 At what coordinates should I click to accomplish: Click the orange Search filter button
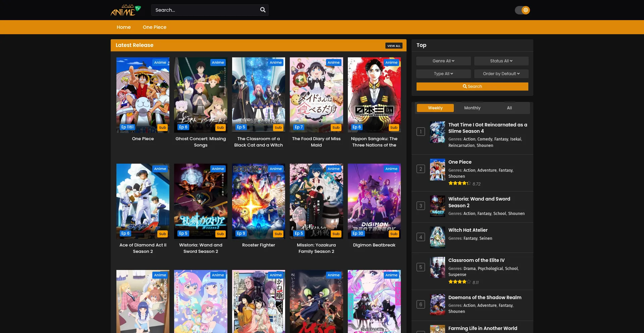pyautogui.click(x=472, y=87)
